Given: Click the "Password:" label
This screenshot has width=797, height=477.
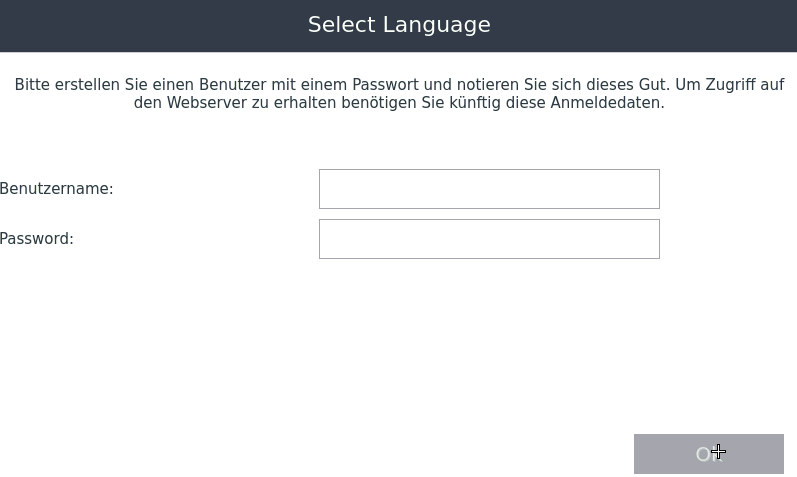Looking at the screenshot, I should tap(37, 239).
